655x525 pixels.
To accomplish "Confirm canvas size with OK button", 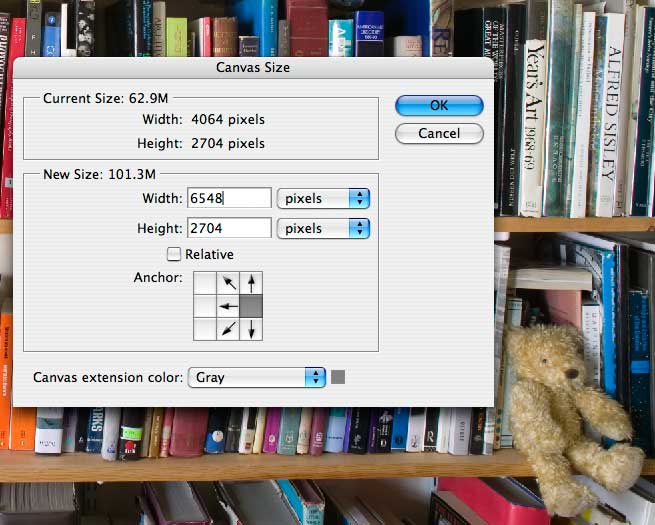I will tap(439, 105).
